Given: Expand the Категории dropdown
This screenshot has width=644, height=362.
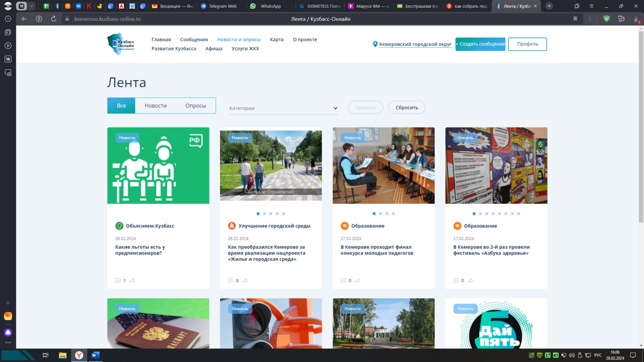Looking at the screenshot, I should [x=283, y=108].
